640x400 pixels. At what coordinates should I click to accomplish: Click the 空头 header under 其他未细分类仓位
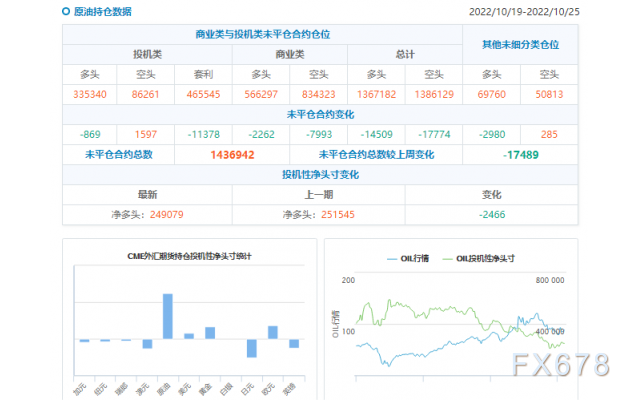pos(549,74)
